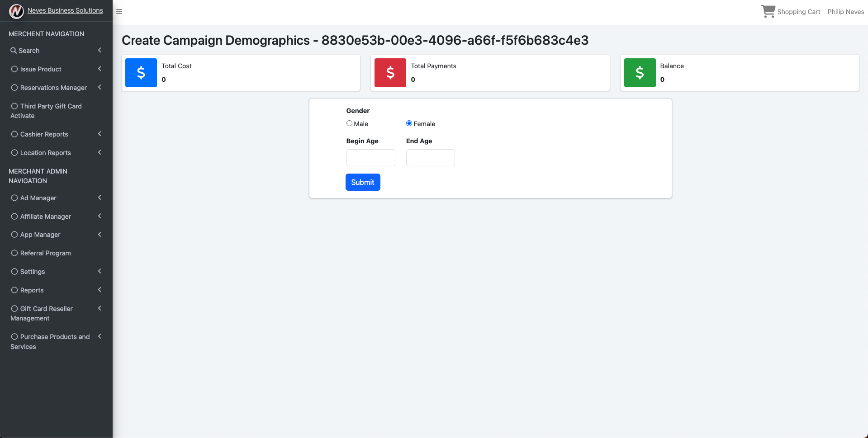Open the shopping cart icon
The height and width of the screenshot is (438, 868).
click(x=768, y=11)
